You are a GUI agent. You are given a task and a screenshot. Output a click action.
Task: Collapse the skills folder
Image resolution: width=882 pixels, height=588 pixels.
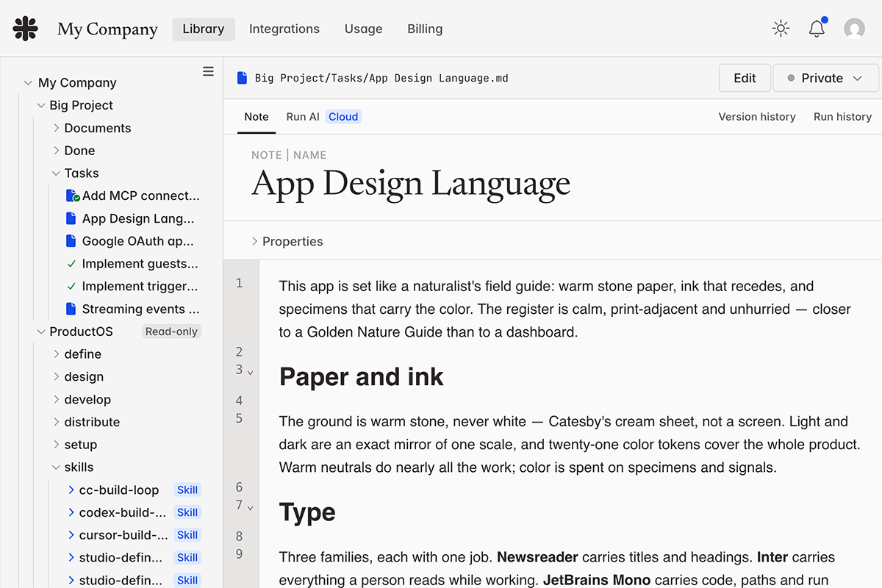[57, 467]
